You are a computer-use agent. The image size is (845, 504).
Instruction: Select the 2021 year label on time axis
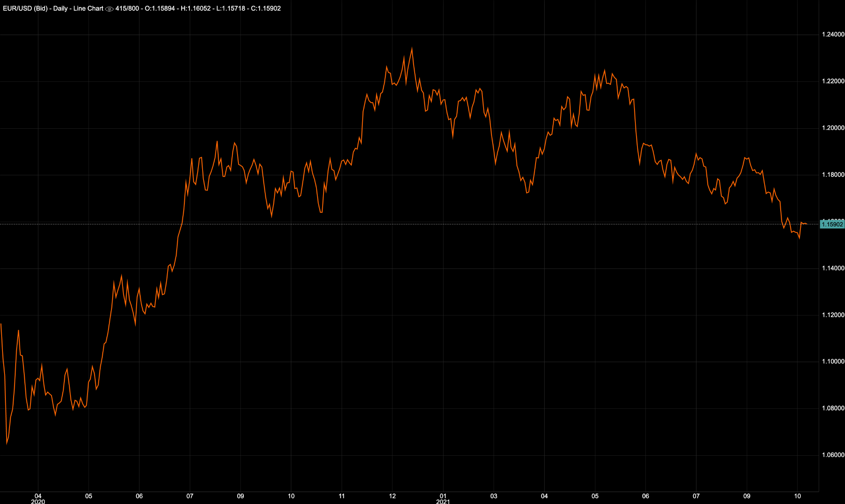coord(443,502)
